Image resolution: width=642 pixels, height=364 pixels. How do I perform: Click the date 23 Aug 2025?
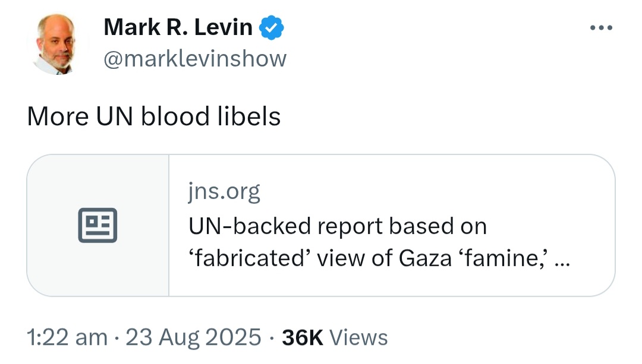(x=193, y=337)
